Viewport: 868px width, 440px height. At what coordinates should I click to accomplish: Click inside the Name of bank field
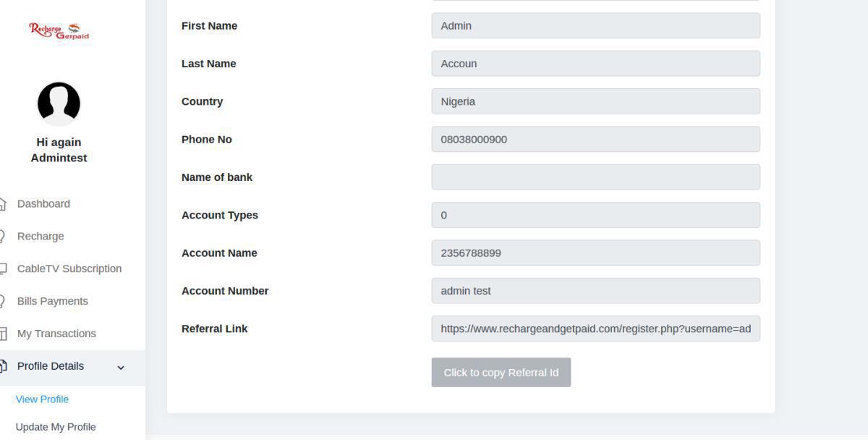(595, 177)
